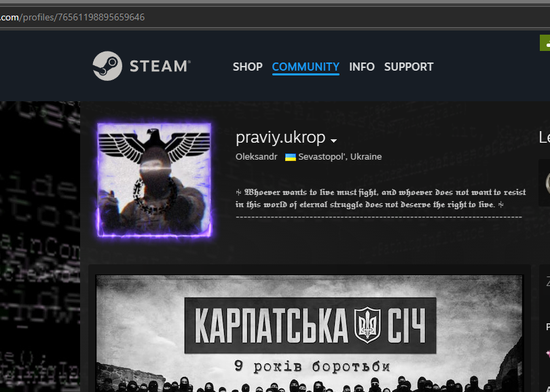Click the STEAM wordmark text
The height and width of the screenshot is (392, 550).
159,66
